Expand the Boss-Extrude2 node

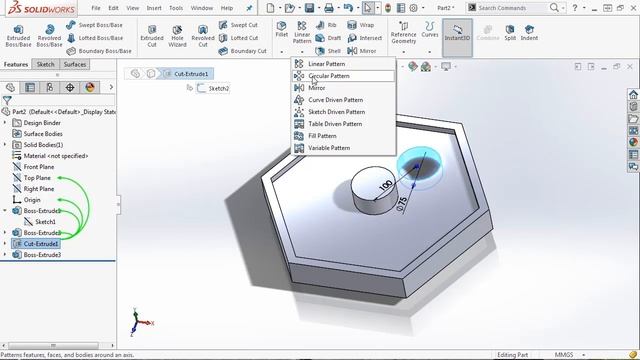pos(5,233)
